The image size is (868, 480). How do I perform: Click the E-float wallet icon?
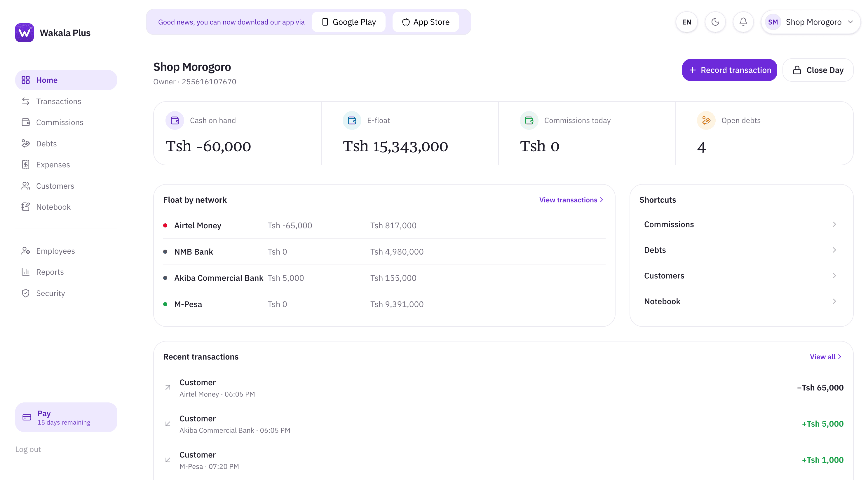pyautogui.click(x=352, y=120)
